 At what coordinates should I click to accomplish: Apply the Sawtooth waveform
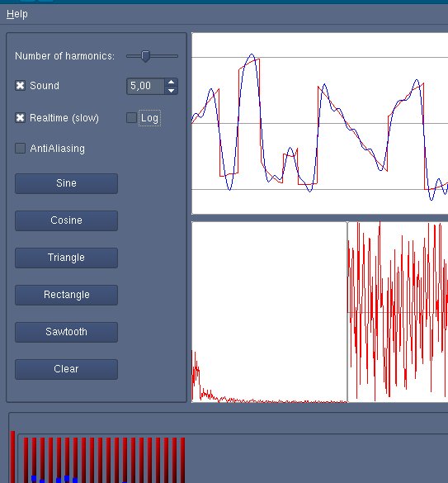(66, 332)
